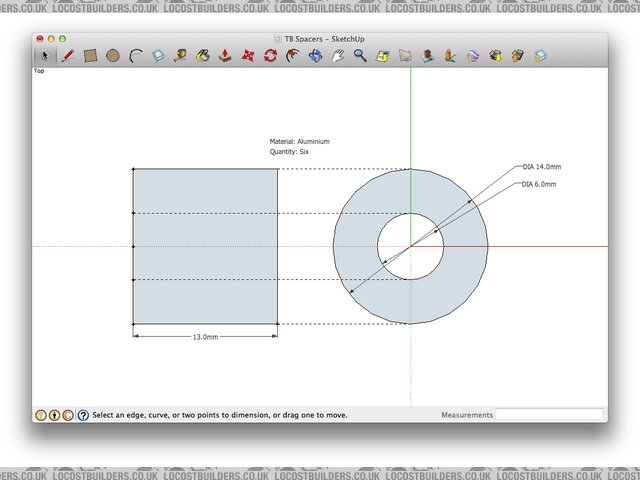Viewport: 640px width, 480px height.
Task: Activate the Rectangle drawing tool
Action: pos(90,56)
